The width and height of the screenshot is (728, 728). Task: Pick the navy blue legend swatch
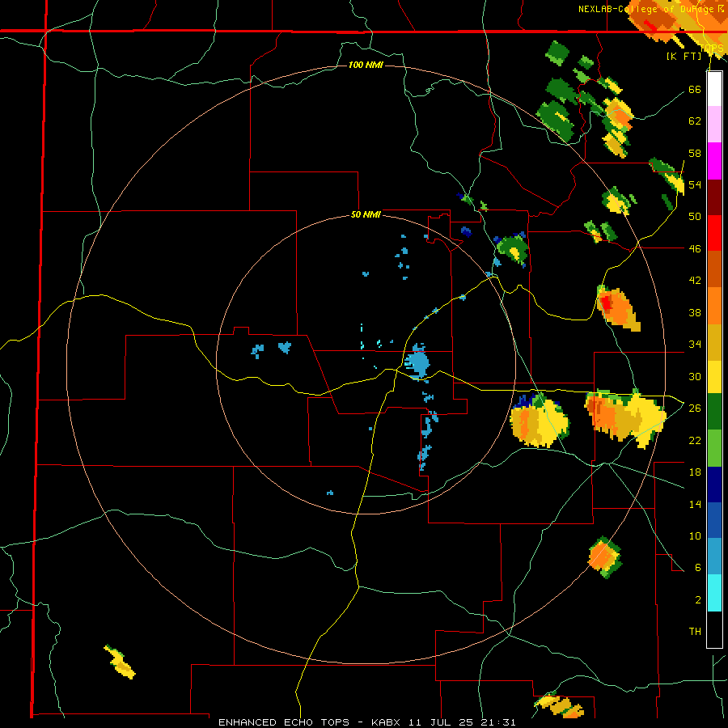coord(714,485)
